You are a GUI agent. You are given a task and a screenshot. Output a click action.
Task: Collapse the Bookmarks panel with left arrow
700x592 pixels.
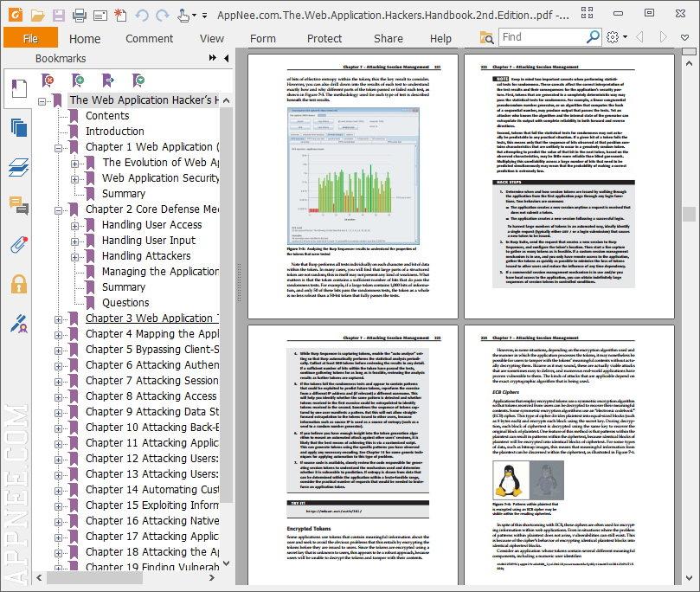227,58
